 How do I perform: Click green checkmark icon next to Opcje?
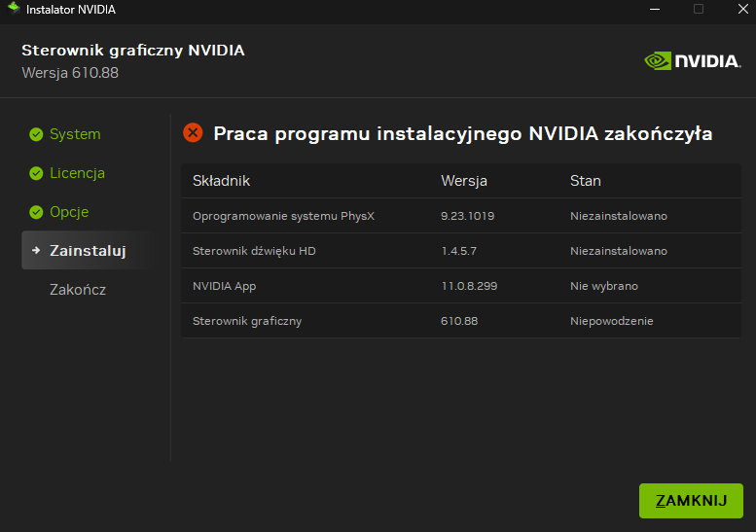click(x=36, y=212)
